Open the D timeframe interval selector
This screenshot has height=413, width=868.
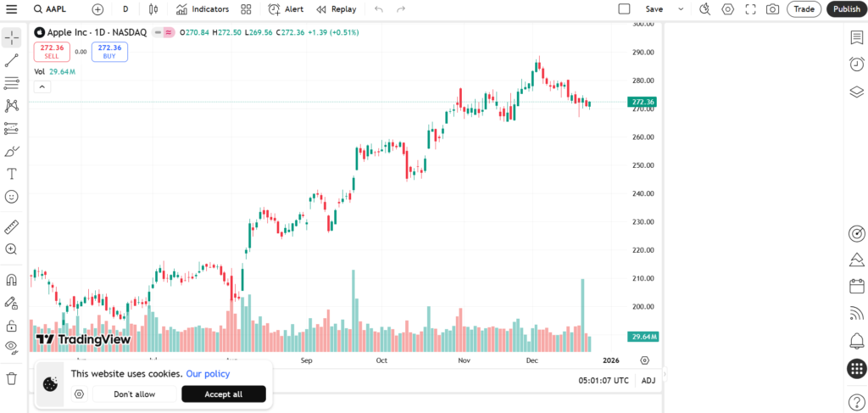[125, 8]
